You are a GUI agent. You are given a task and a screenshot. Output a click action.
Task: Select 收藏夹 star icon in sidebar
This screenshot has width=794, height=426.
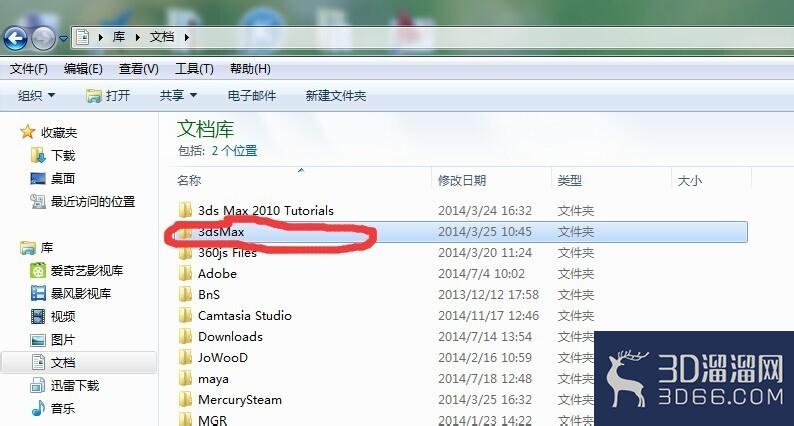point(27,132)
